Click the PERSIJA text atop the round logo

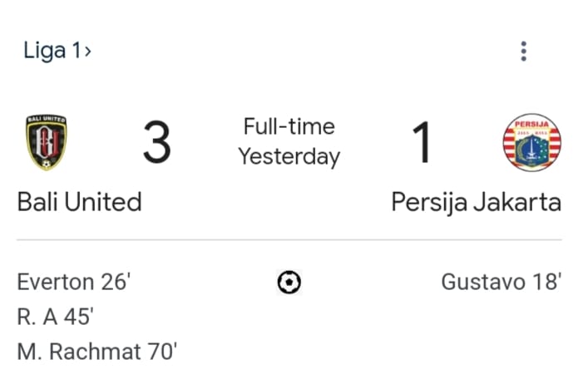531,125
